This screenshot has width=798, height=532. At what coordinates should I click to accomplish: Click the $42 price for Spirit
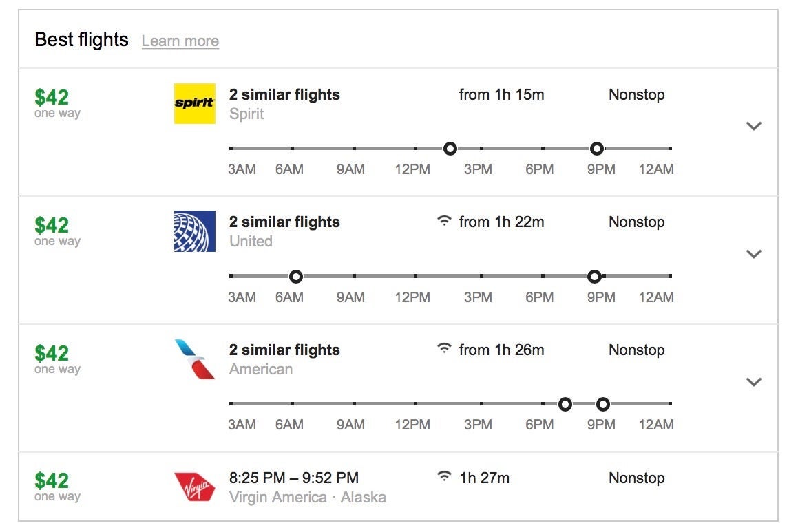click(x=52, y=97)
